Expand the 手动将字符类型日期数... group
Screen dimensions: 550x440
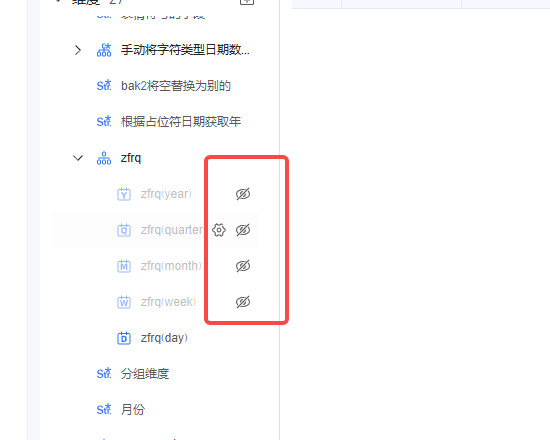pos(78,50)
